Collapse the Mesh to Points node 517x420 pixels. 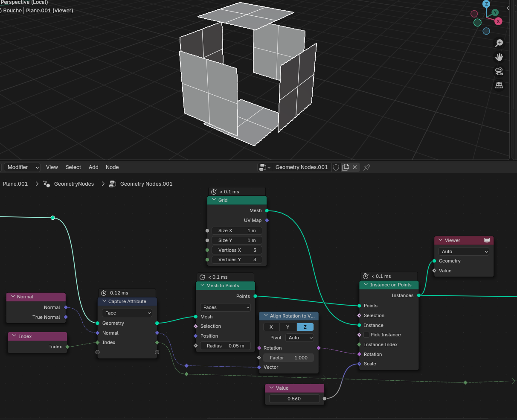tap(202, 286)
